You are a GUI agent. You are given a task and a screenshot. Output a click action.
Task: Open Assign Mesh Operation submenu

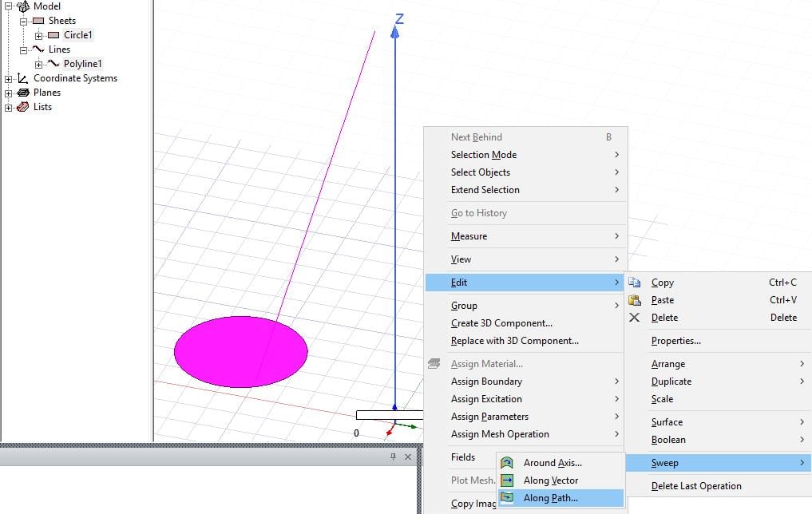[x=526, y=434]
